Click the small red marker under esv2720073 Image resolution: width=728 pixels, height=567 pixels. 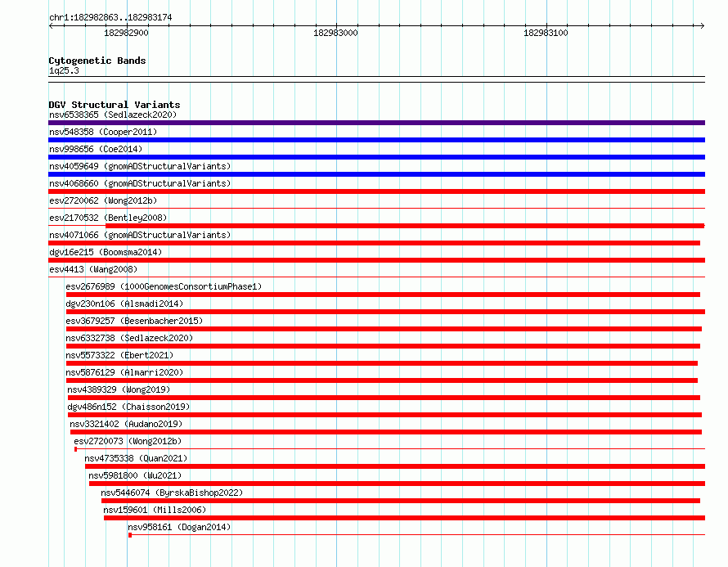[x=76, y=449]
